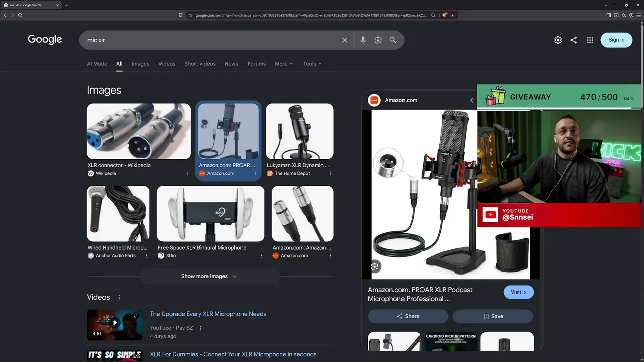This screenshot has width=644, height=362.
Task: Share the PROAR microphone image
Action: (x=408, y=316)
